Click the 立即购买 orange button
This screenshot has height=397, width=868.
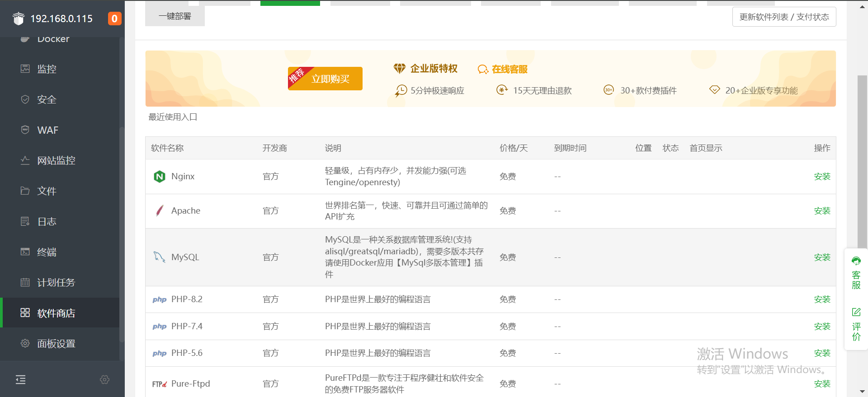(325, 79)
